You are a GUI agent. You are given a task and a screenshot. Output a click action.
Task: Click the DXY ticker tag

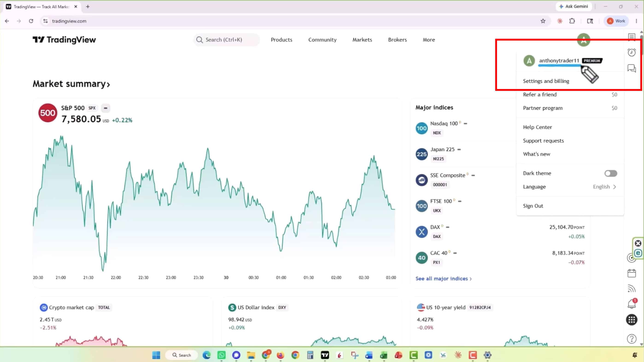coord(282,307)
